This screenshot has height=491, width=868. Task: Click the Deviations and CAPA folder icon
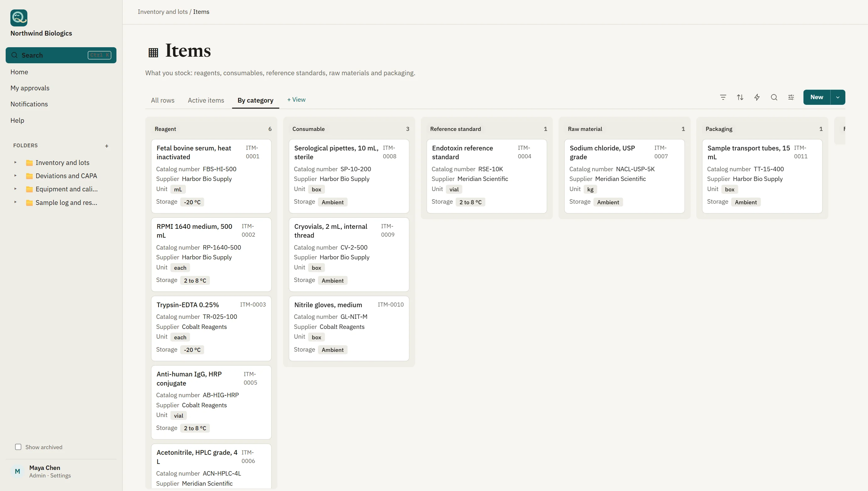pyautogui.click(x=29, y=176)
